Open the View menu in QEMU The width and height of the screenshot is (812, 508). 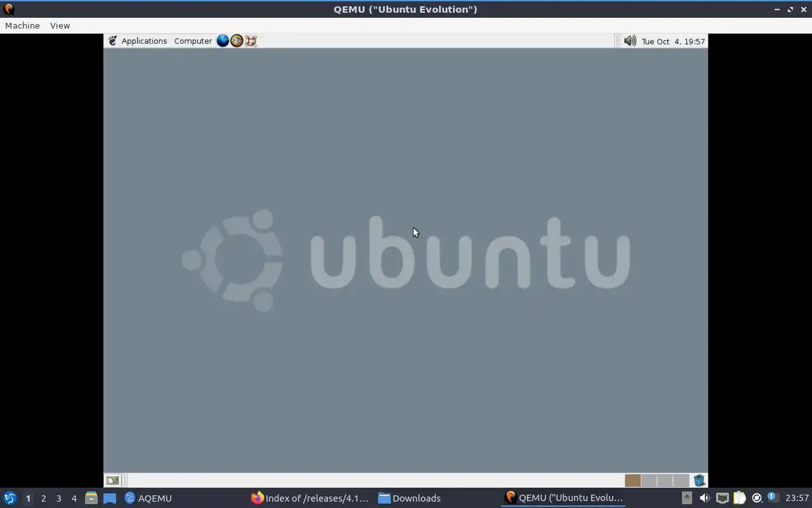point(60,25)
